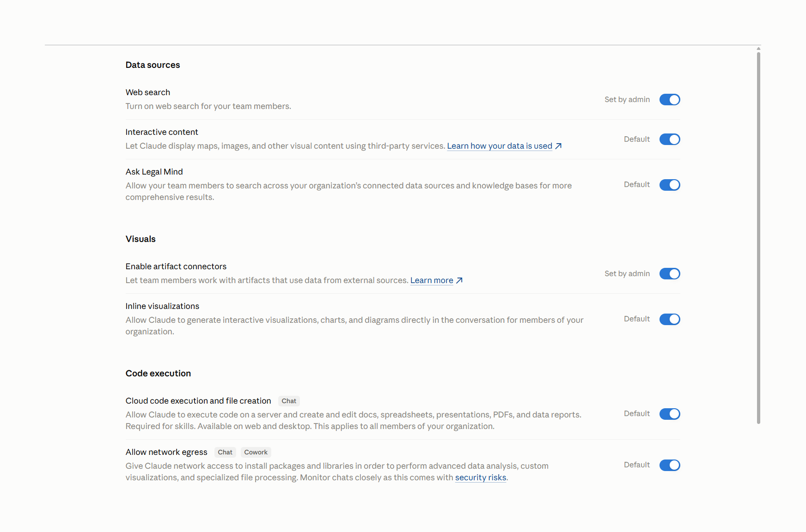
Task: Click the Chat badge beside Cloud code execution
Action: (289, 401)
